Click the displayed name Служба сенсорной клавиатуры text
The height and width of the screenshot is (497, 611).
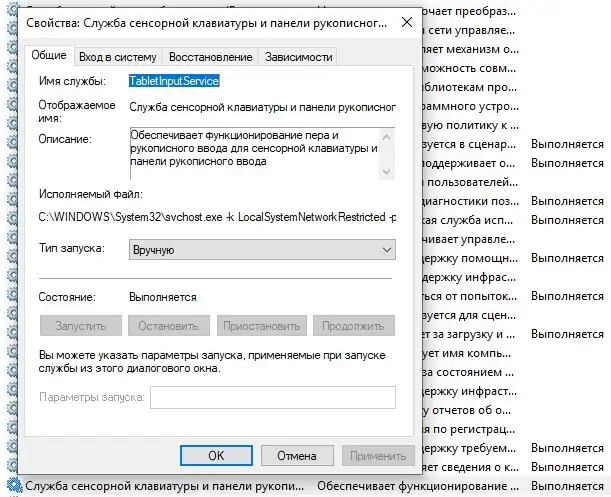(263, 107)
